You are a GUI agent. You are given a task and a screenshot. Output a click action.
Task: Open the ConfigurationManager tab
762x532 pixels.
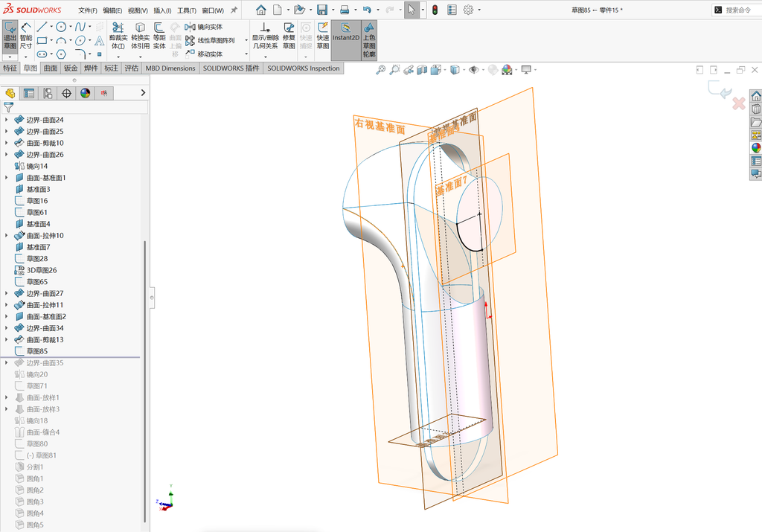pos(48,93)
